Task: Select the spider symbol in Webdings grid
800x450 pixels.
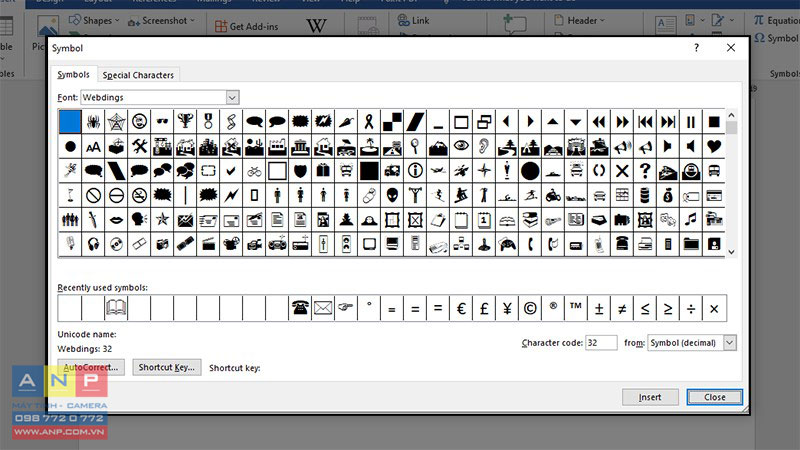Action: pos(93,121)
